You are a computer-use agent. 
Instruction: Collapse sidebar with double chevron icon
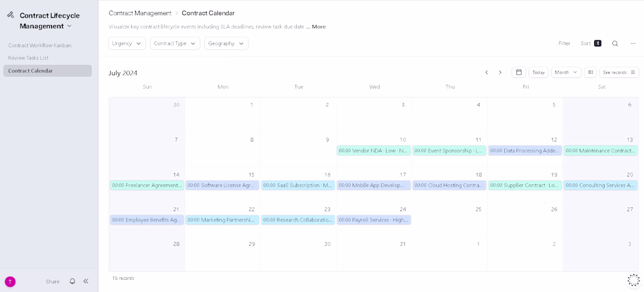point(86,281)
